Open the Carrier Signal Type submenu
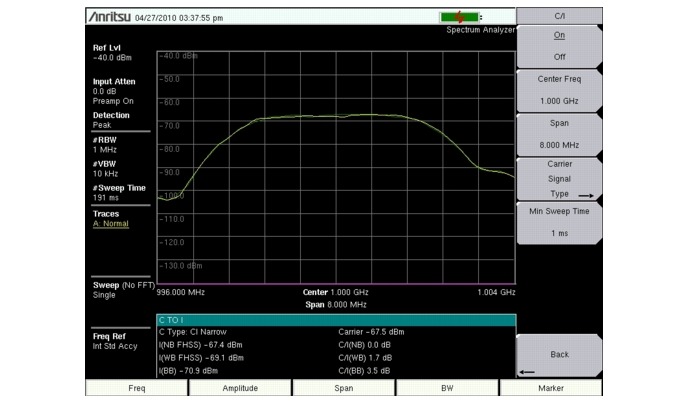This screenshot has height=406, width=689. [x=559, y=179]
